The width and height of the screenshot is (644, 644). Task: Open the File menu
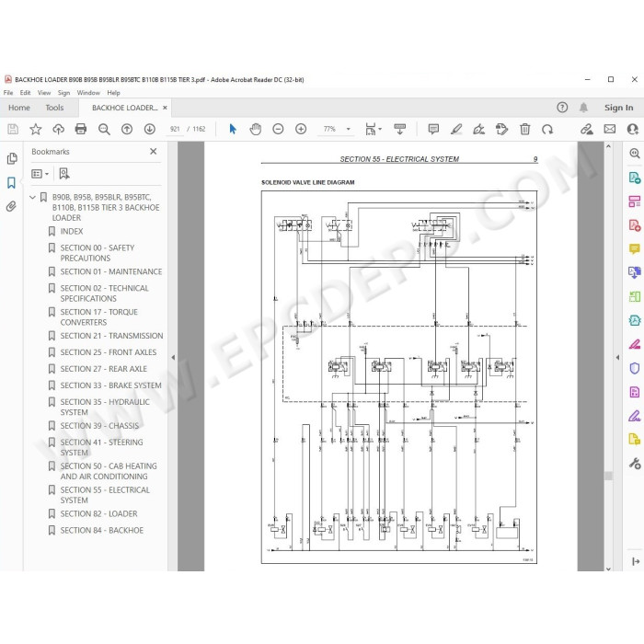click(x=8, y=93)
